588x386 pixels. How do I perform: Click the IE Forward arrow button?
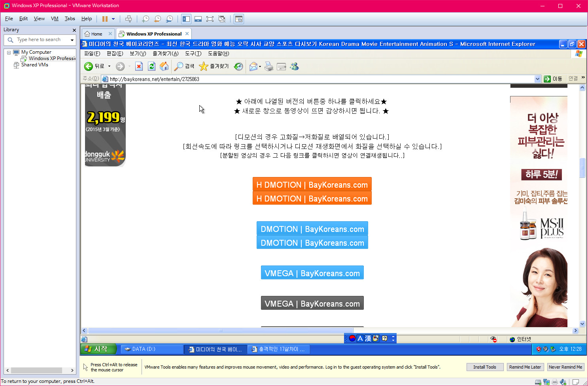[120, 66]
